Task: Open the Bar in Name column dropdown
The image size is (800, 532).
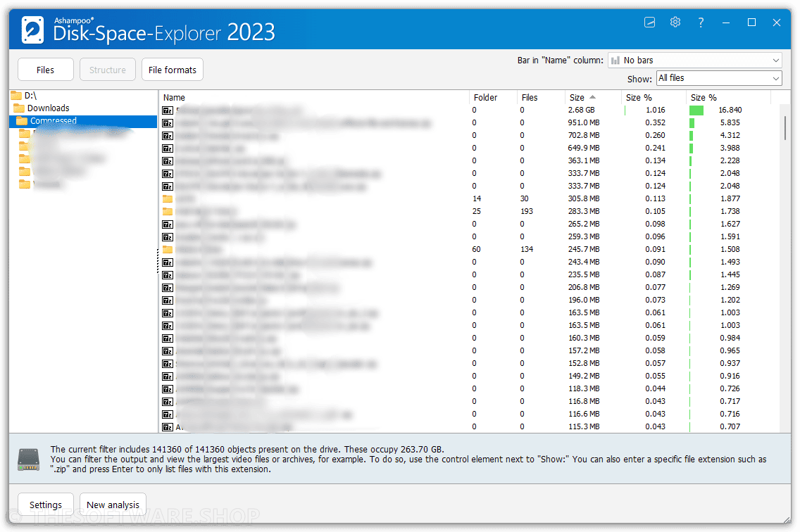Action: 695,61
